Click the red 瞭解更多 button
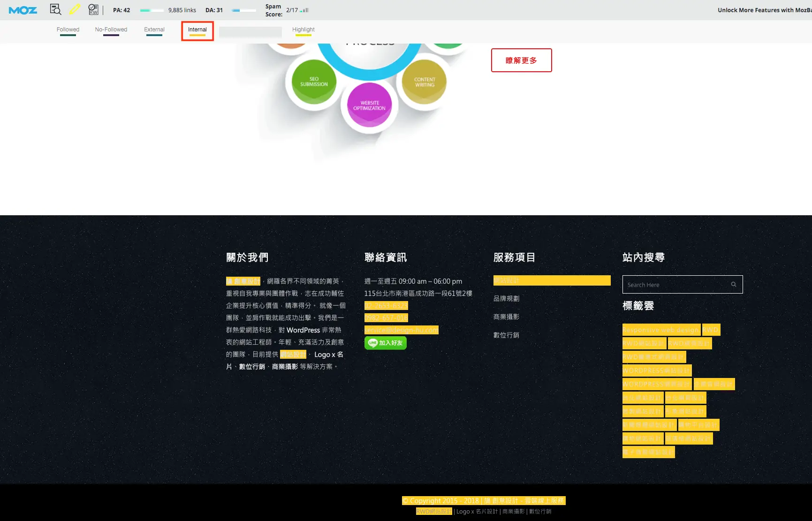Screen dimensions: 812x521 [x=522, y=60]
